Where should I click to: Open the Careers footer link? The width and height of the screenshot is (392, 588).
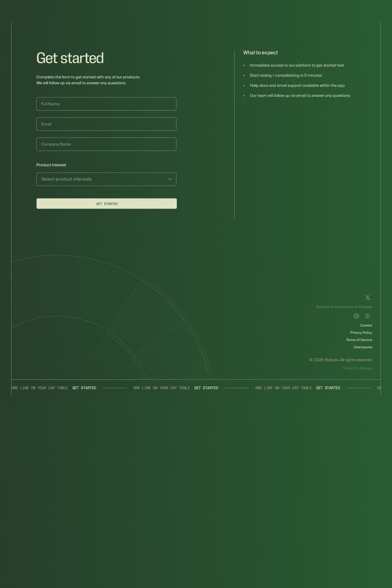pyautogui.click(x=366, y=325)
